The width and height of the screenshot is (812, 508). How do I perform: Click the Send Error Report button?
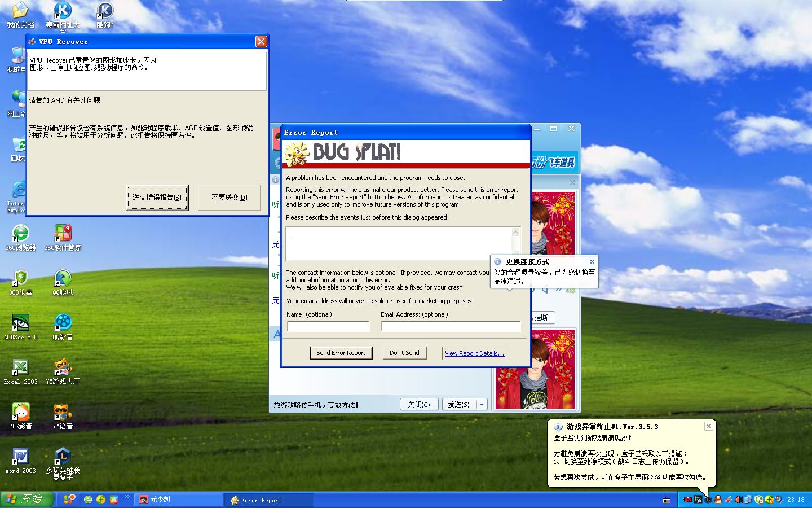tap(341, 353)
